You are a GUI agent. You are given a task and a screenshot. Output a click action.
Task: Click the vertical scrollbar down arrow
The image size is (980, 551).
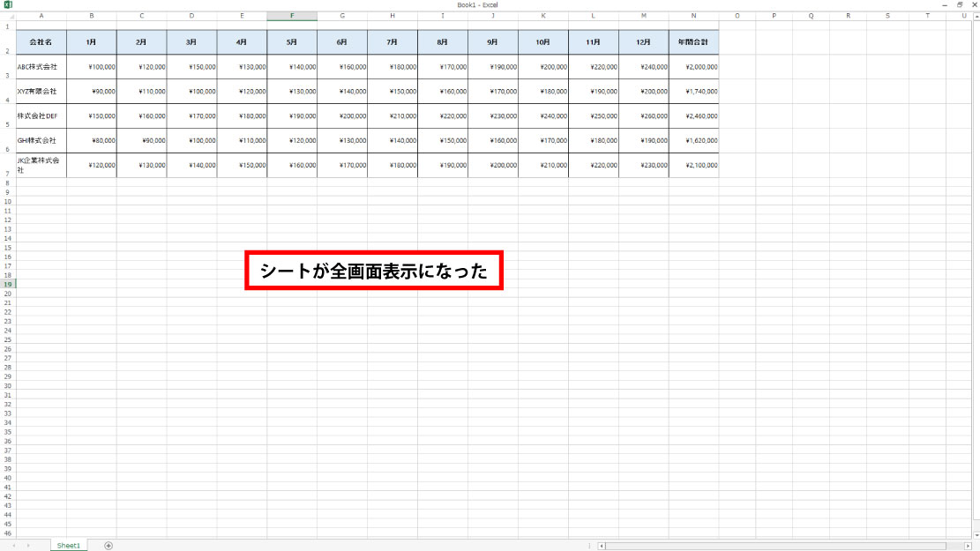976,535
